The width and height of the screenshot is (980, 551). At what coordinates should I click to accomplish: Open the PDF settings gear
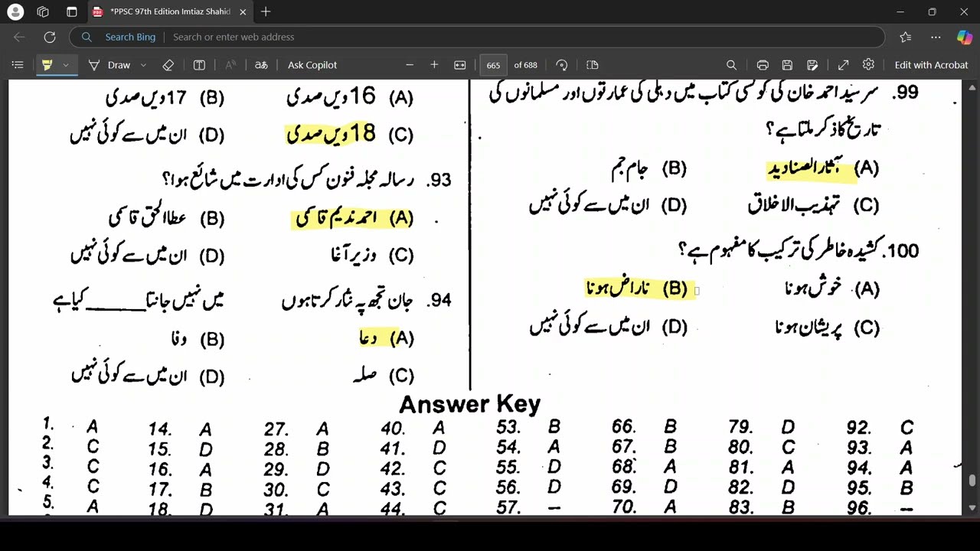868,65
